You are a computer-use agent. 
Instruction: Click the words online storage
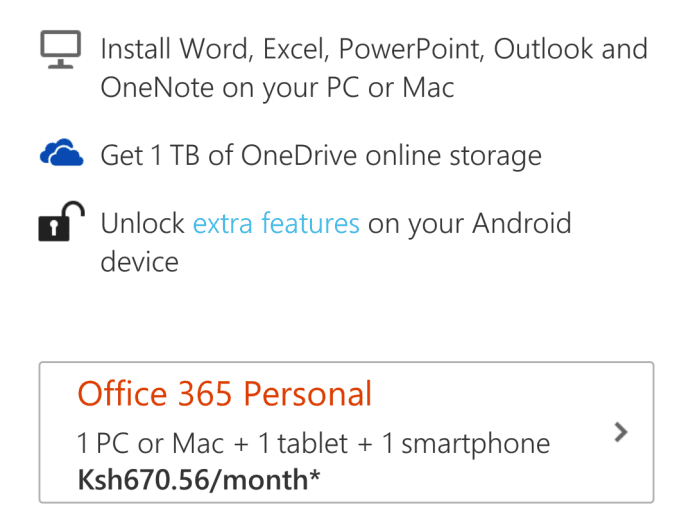coord(454,156)
